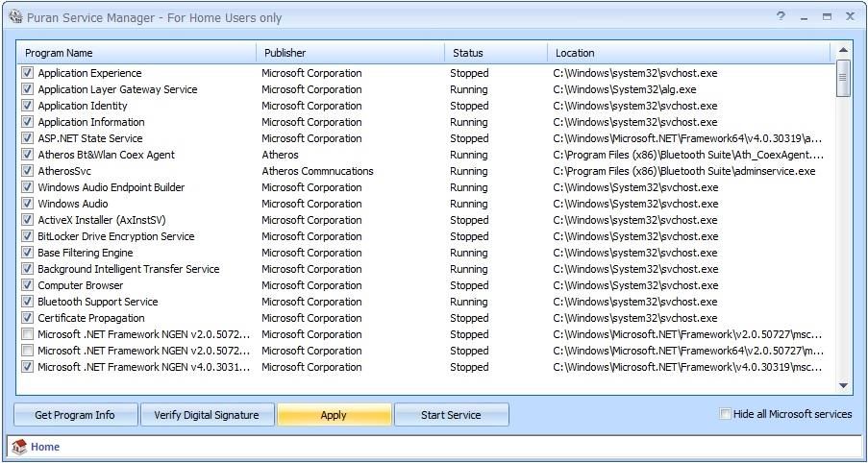Viewport: 868px width, 463px height.
Task: Sort by the Location column header
Action: 689,53
